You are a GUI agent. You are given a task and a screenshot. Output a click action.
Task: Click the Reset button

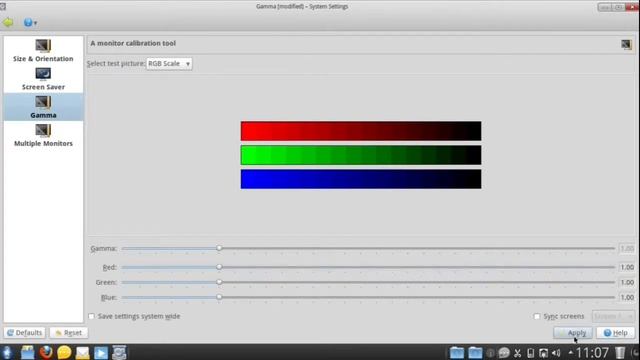pos(69,333)
